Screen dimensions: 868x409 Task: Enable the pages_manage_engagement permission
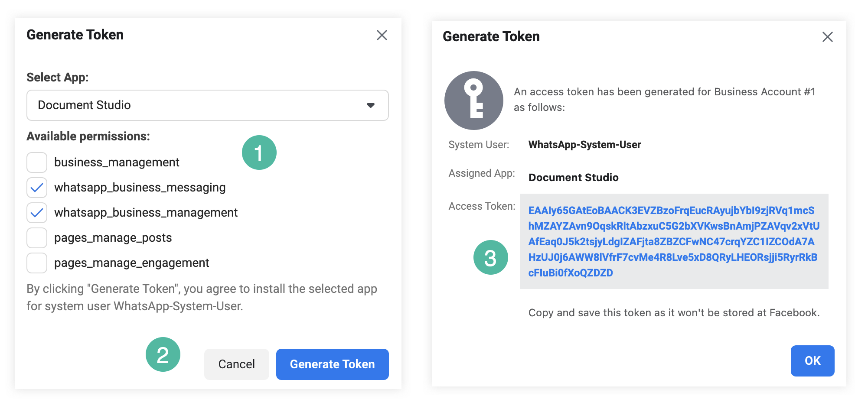(37, 263)
